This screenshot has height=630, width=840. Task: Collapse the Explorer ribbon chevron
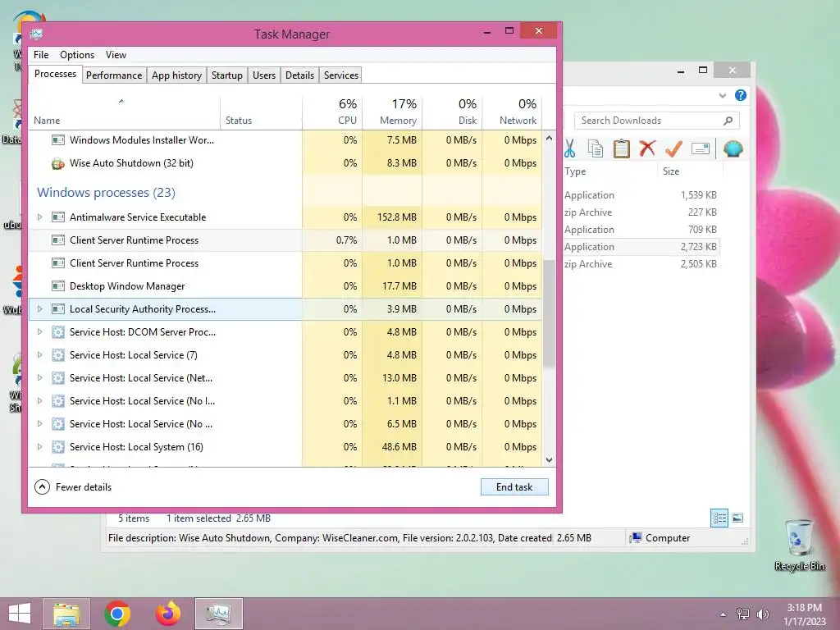coord(723,95)
